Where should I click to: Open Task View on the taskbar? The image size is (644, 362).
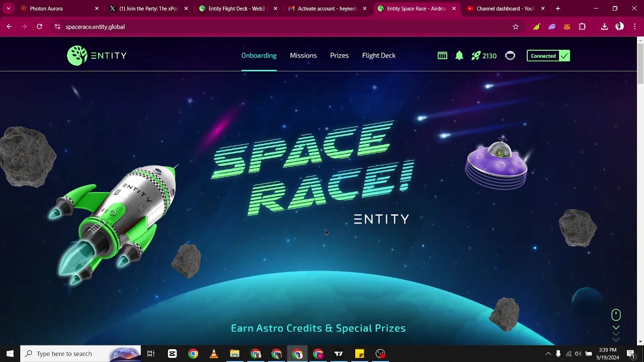[150, 353]
